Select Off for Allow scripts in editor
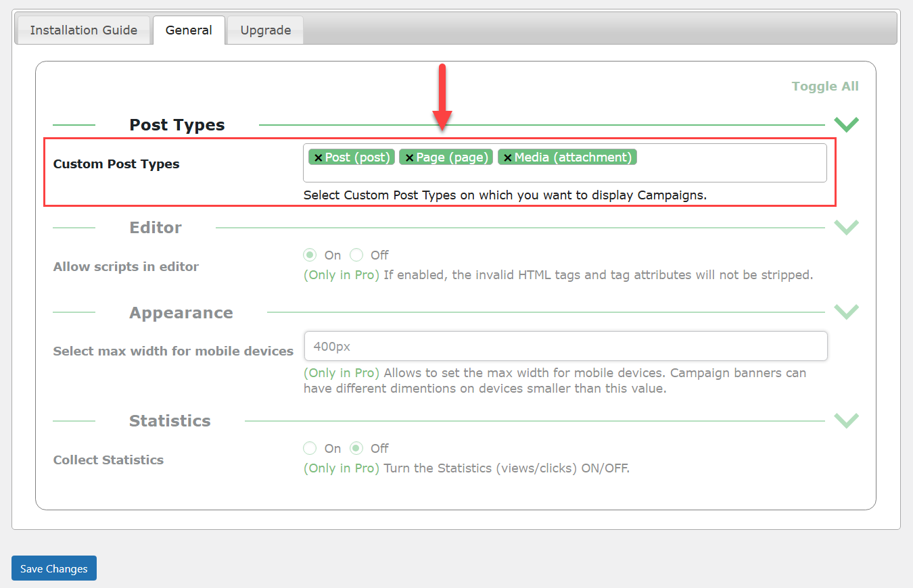 coord(356,255)
